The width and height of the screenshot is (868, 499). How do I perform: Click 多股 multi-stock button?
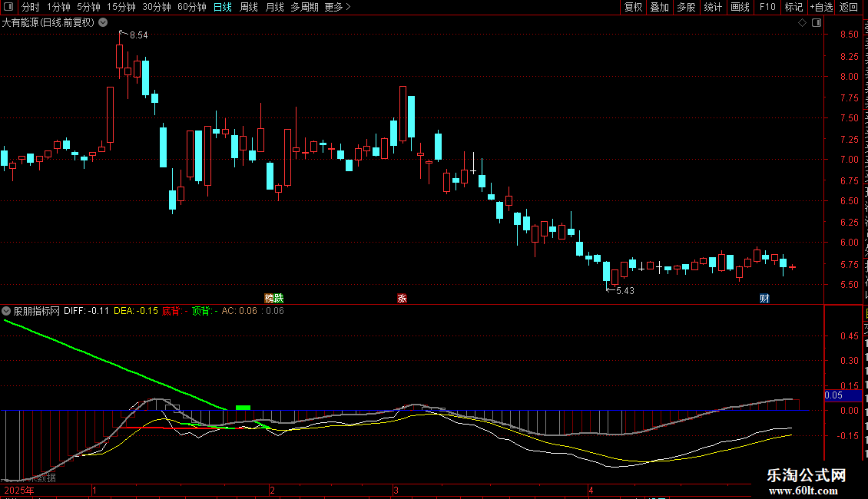687,7
